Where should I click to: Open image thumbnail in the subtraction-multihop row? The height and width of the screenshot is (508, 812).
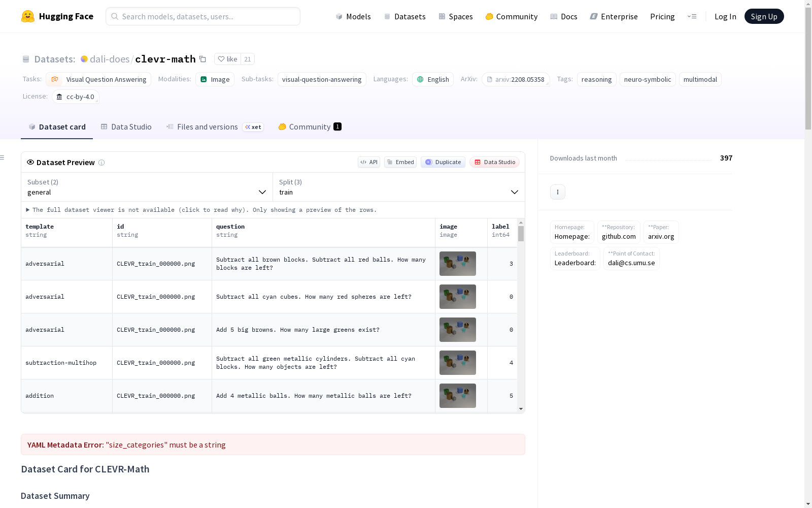tap(458, 363)
